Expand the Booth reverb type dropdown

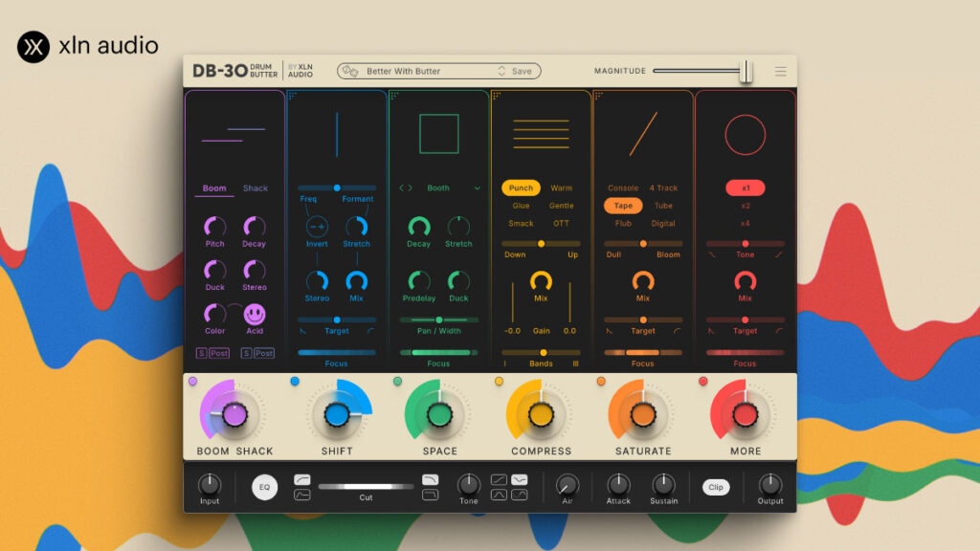477,188
